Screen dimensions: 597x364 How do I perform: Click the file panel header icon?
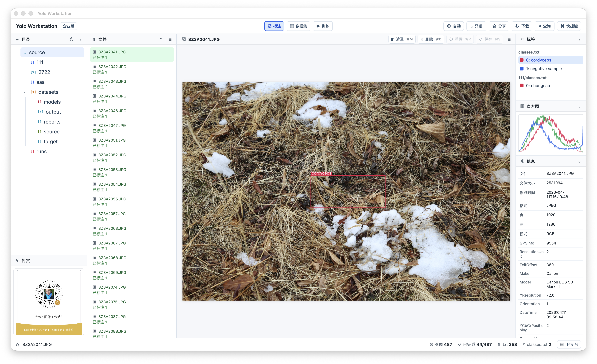(x=94, y=39)
